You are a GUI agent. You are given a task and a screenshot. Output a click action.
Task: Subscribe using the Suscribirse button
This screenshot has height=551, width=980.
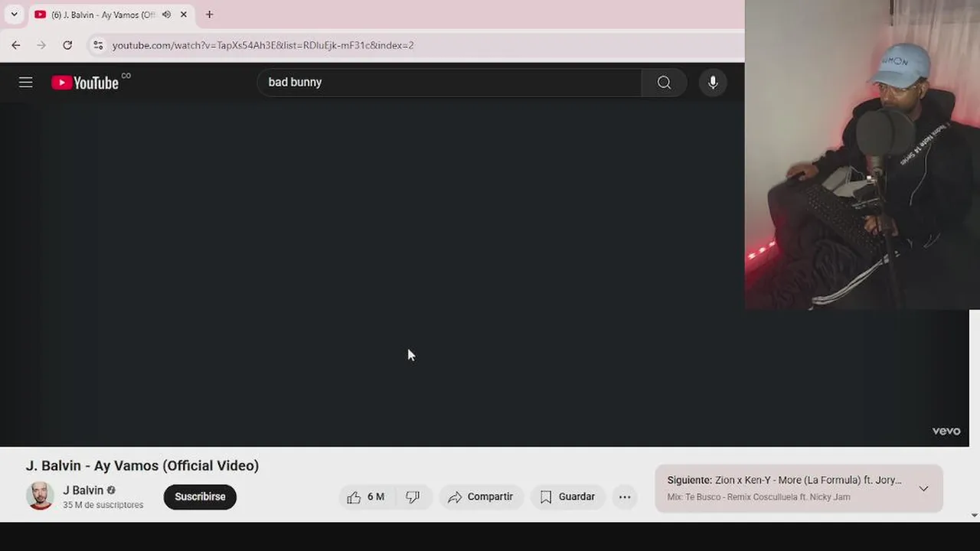click(x=200, y=497)
